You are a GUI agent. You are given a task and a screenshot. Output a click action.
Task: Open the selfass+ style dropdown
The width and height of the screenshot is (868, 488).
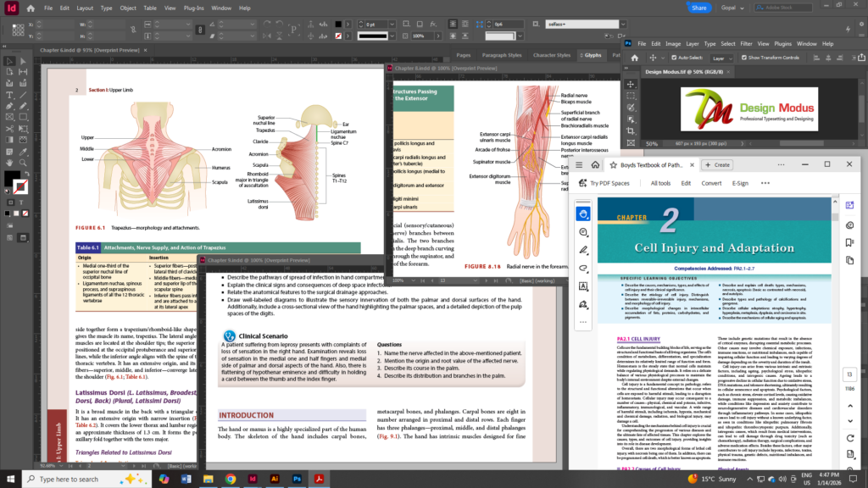click(x=623, y=25)
